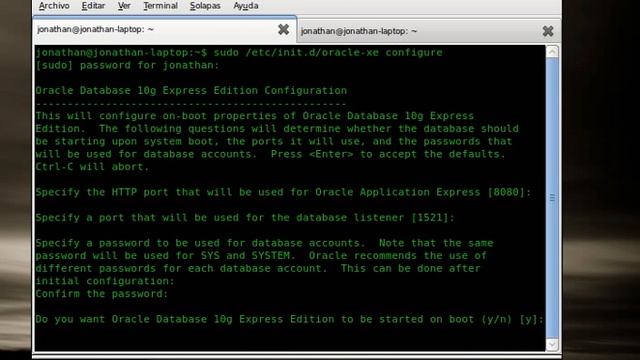This screenshot has width=640, height=360.
Task: Click the line starting 'This will configure on-boot'
Action: 255,116
